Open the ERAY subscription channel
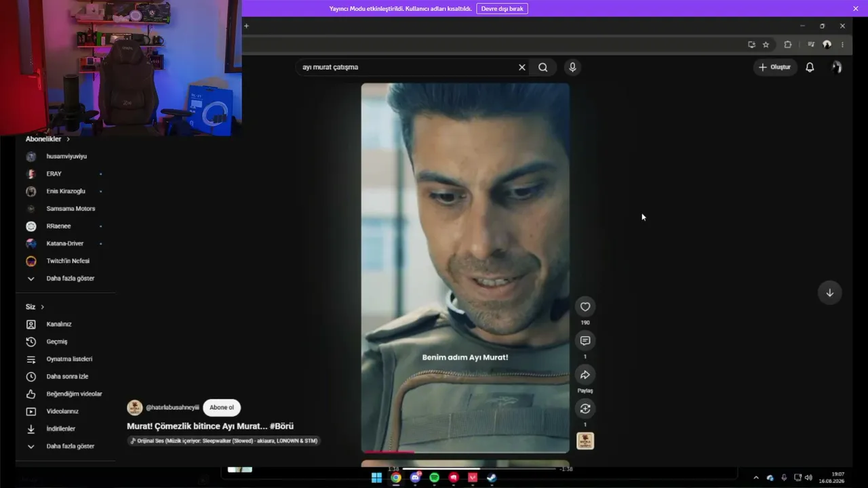The image size is (868, 488). click(65, 174)
